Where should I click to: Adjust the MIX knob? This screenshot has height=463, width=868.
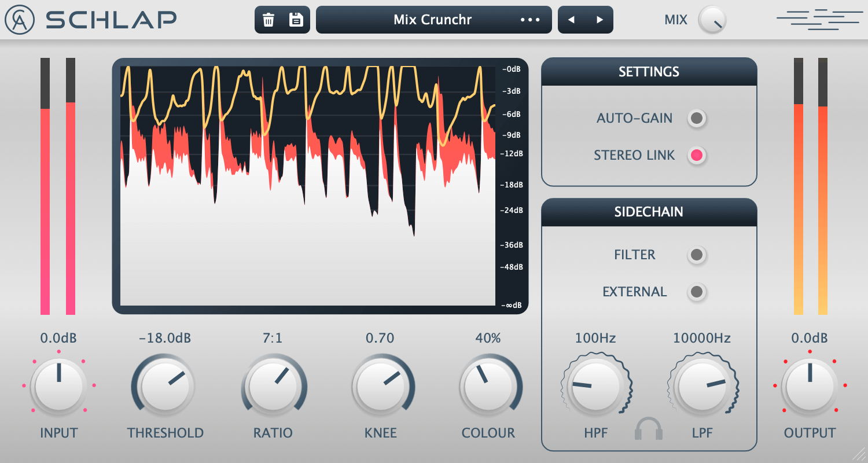(712, 19)
